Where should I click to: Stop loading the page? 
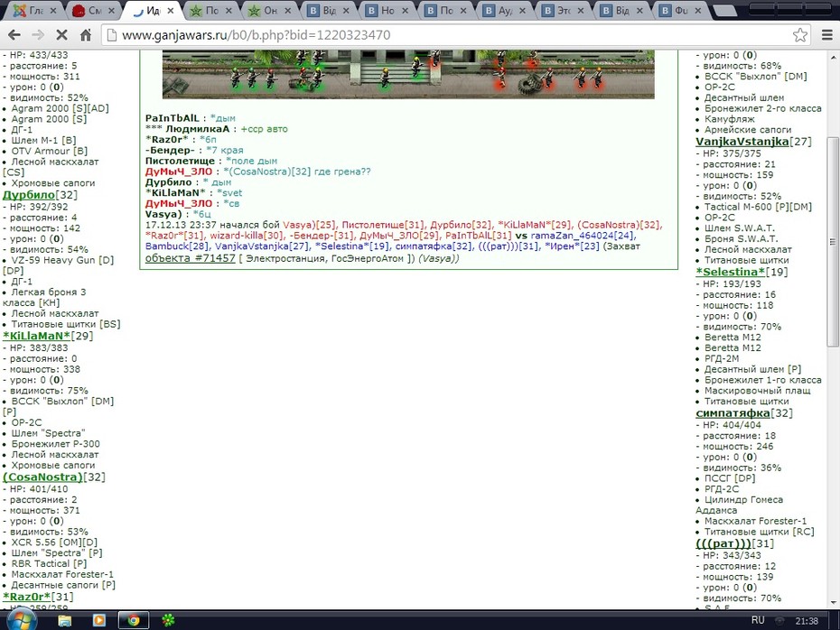[x=61, y=35]
